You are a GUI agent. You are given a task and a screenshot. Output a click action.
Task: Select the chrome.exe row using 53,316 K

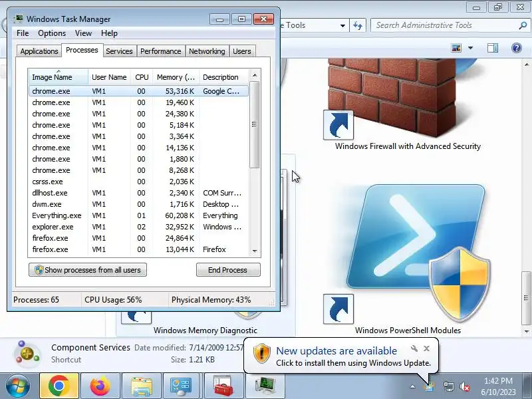[x=139, y=91]
